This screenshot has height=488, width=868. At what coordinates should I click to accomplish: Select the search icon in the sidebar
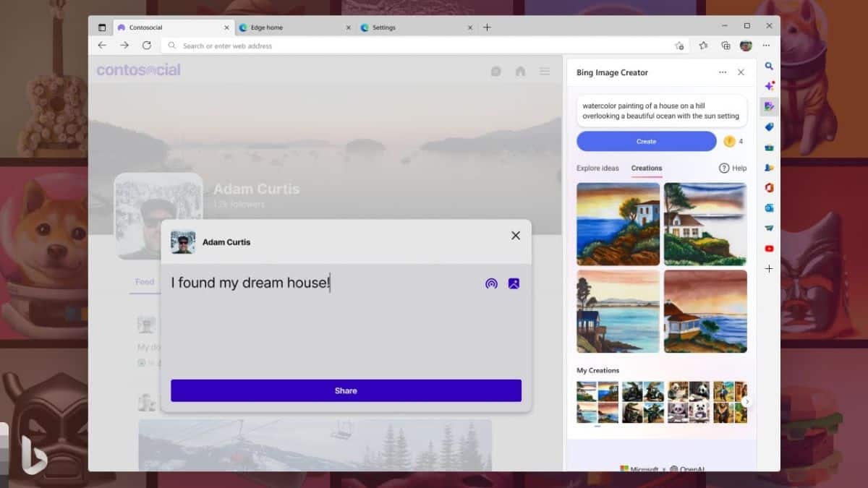(x=769, y=66)
